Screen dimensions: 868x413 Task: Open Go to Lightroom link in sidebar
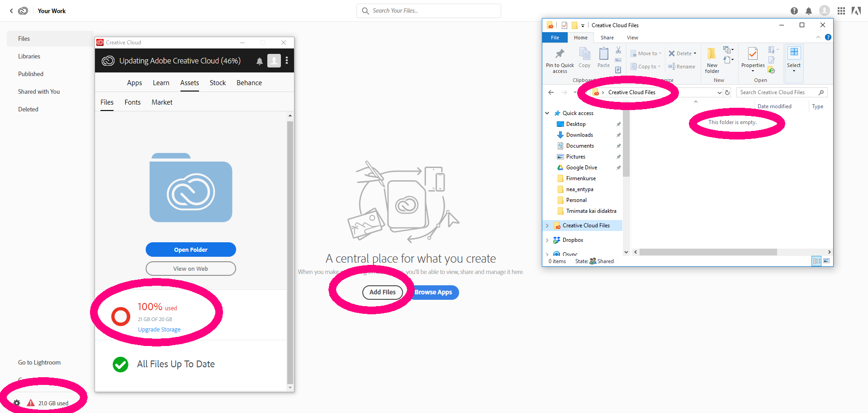pos(39,363)
